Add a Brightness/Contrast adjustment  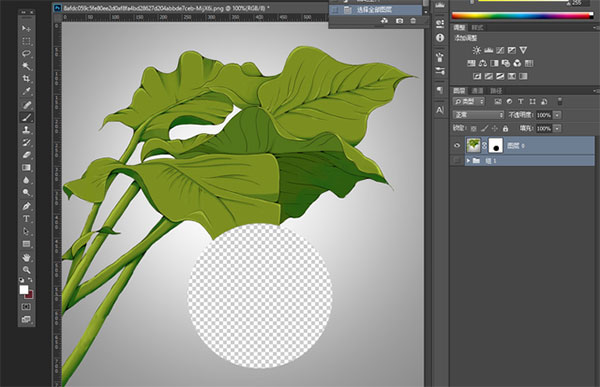(x=476, y=50)
